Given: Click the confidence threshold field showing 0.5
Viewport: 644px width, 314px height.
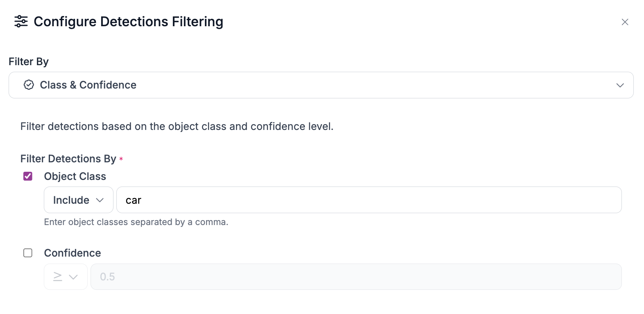Looking at the screenshot, I should (x=356, y=277).
